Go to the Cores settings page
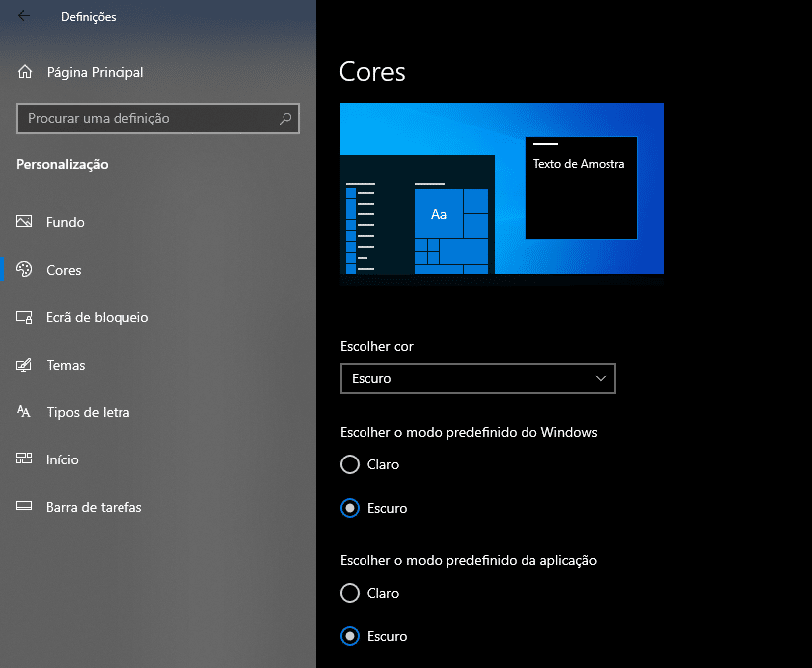 158,270
